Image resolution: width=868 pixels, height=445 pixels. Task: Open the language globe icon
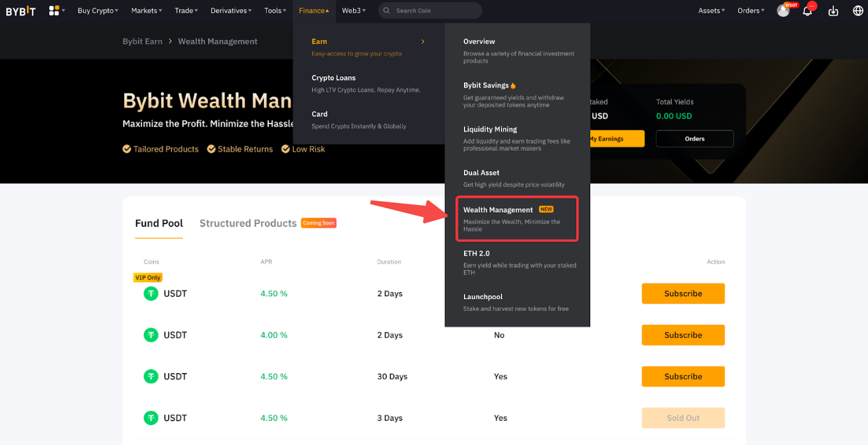[x=858, y=11]
